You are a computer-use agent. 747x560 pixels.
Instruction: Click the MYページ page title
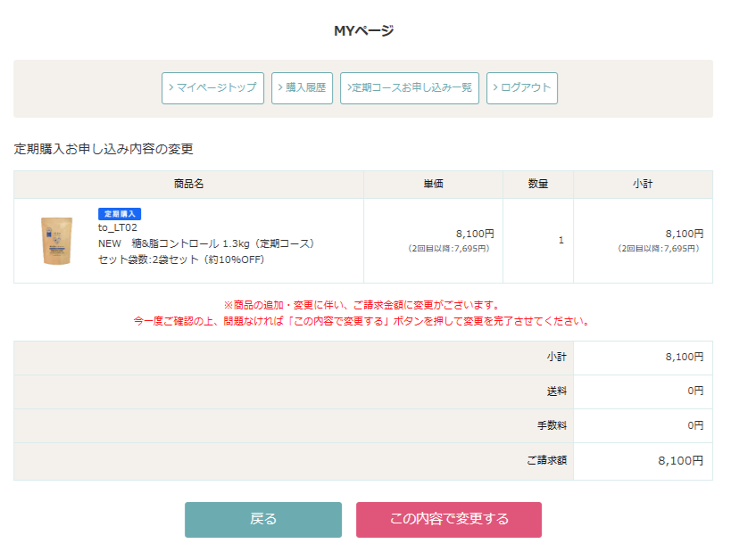[364, 31]
